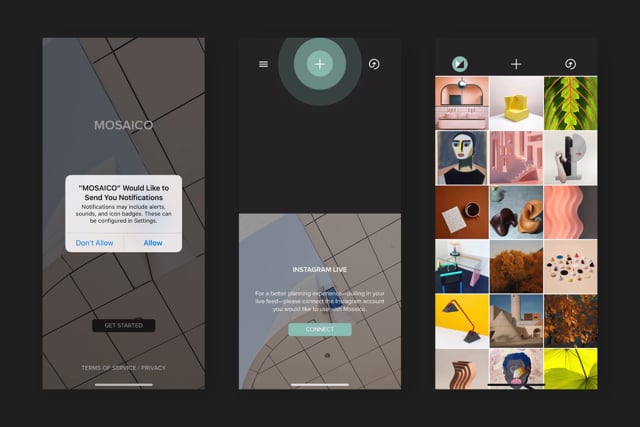
Task: Open the coffee cup on brown thumbnail
Action: point(462,212)
